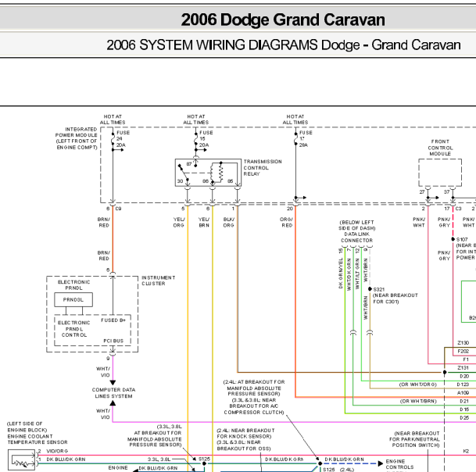This screenshot has height=472, width=476.
Task: Click the 'FUSE 17 20A' label
Action: coord(306,139)
